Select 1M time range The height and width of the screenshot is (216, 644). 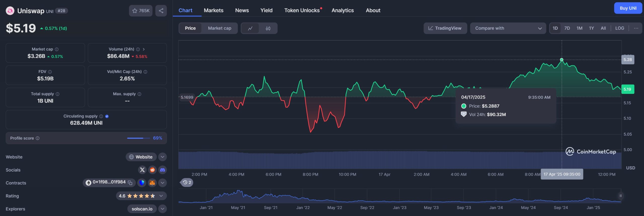(579, 28)
